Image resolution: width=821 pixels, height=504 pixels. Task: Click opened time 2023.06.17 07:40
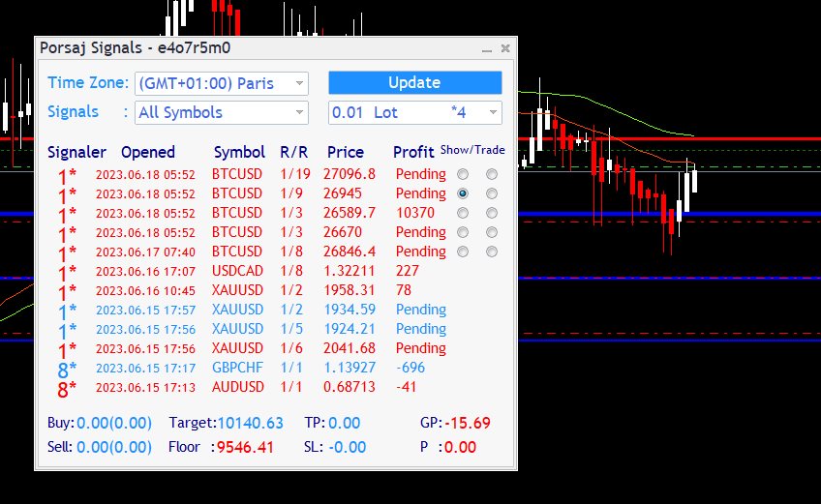145,252
